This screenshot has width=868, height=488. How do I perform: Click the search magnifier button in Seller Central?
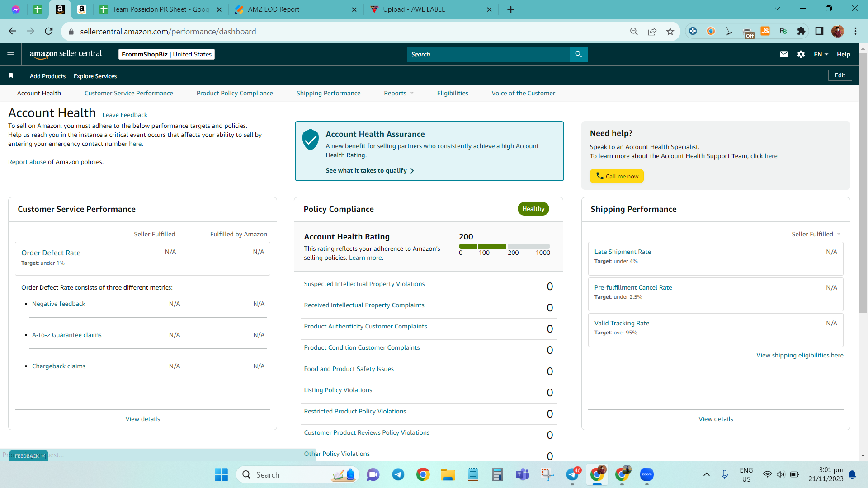coord(578,54)
